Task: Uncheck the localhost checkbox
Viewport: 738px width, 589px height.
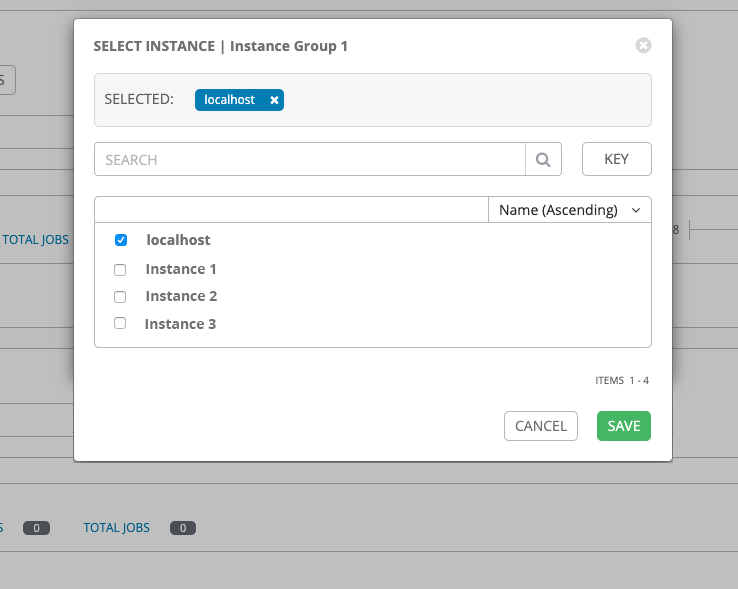Action: (x=121, y=240)
